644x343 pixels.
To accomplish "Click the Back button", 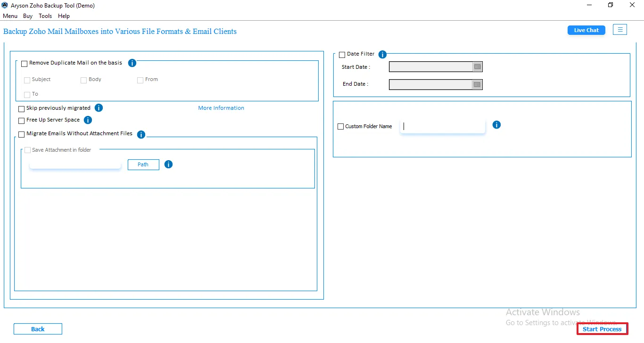I will [x=38, y=329].
